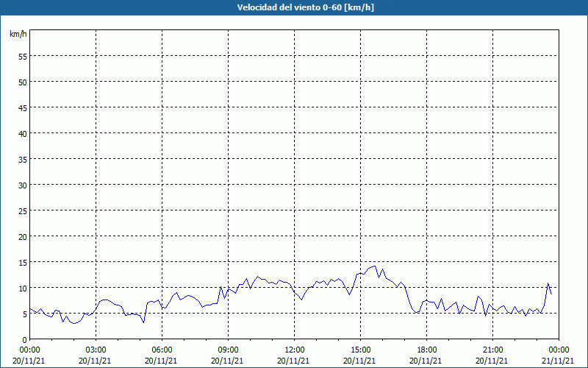Screen dimensions: 588x368
Task: Click the date 20/11/21 under 12:00
Action: pos(293,361)
